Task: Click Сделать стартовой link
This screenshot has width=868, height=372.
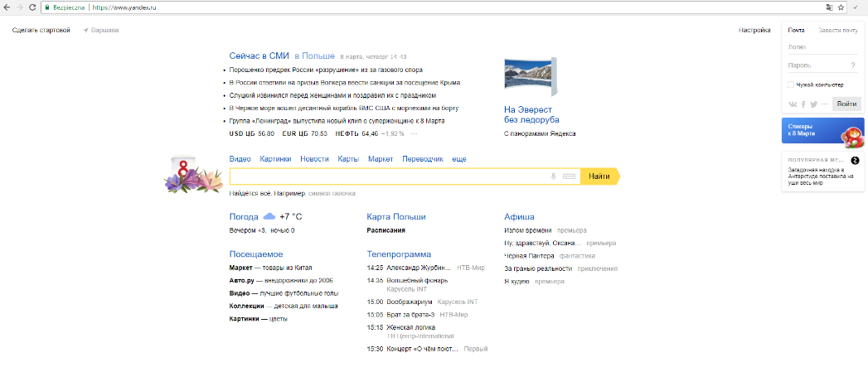Action: 41,31
